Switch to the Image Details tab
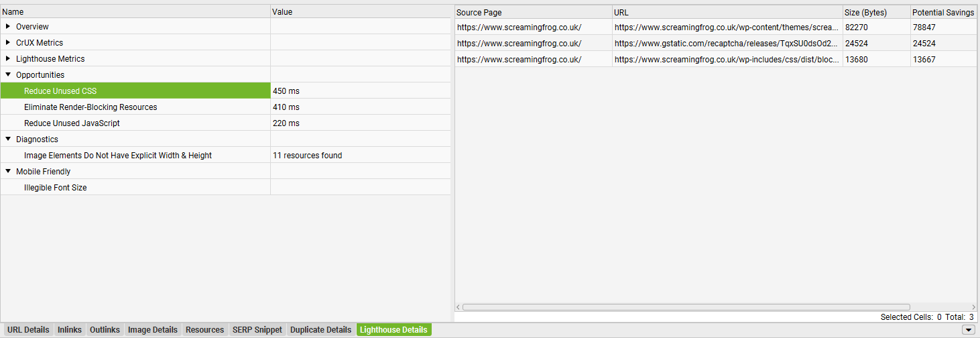This screenshot has height=338, width=980. [153, 330]
